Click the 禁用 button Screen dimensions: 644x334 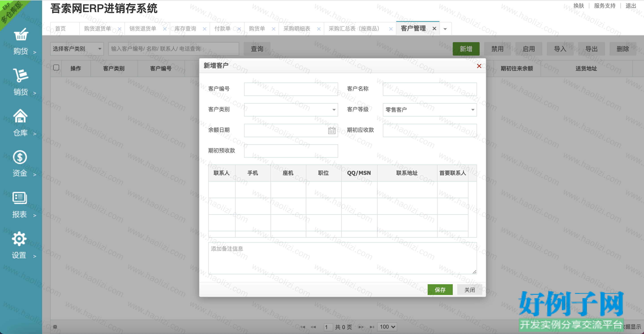tap(498, 49)
